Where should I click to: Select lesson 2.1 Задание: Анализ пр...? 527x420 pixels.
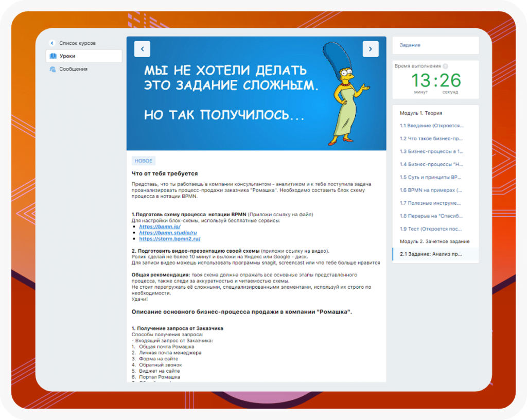(x=435, y=254)
